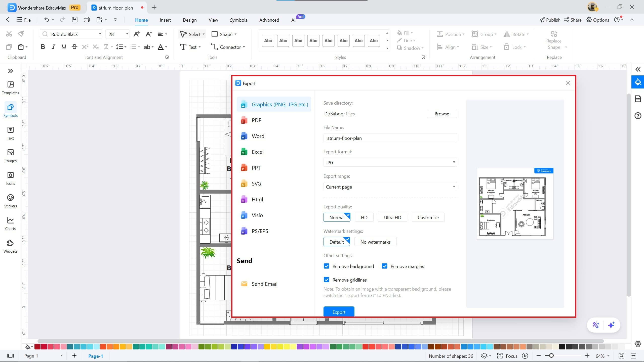
Task: Open the Charts panel in left sidebar
Action: (x=10, y=223)
